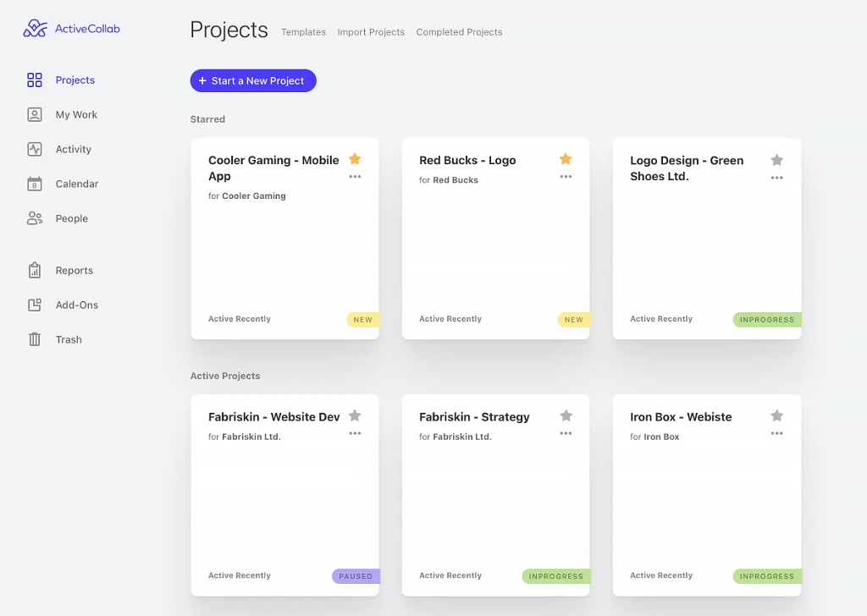The image size is (867, 616).
Task: Open Red Bucks - Logo project title
Action: click(467, 160)
